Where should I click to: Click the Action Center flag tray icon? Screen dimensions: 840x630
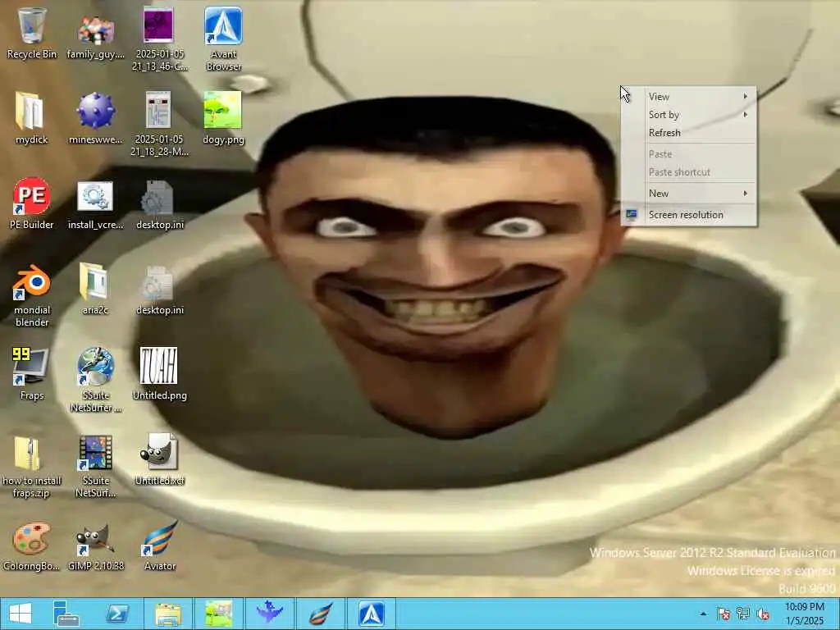coord(724,614)
